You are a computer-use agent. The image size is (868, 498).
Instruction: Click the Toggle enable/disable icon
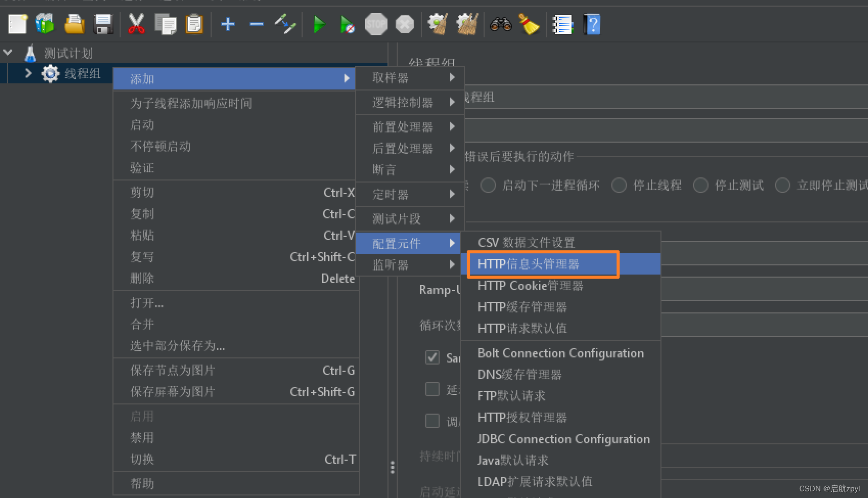coord(285,24)
